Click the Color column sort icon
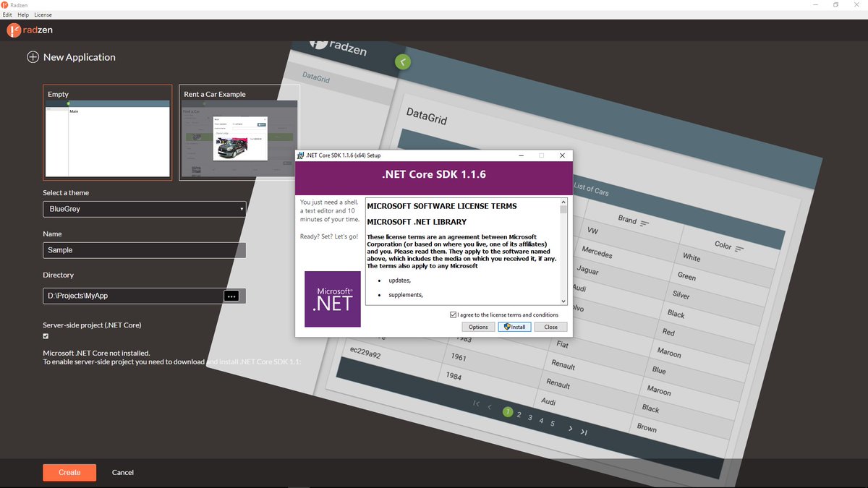Image resolution: width=868 pixels, height=488 pixels. [x=739, y=249]
